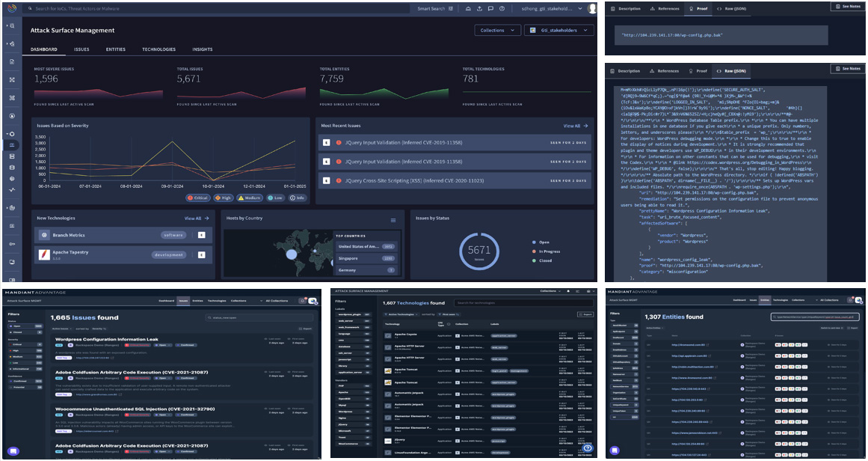This screenshot has width=868, height=461.
Task: Toggle the Low series in severity chart legend
Action: 275,198
